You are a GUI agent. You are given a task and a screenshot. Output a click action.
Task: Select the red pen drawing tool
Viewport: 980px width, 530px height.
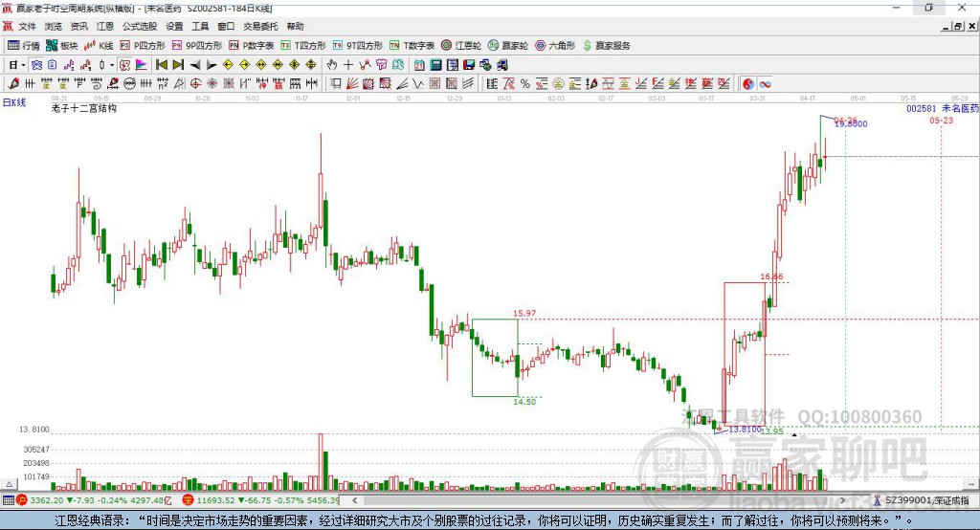pos(13,84)
